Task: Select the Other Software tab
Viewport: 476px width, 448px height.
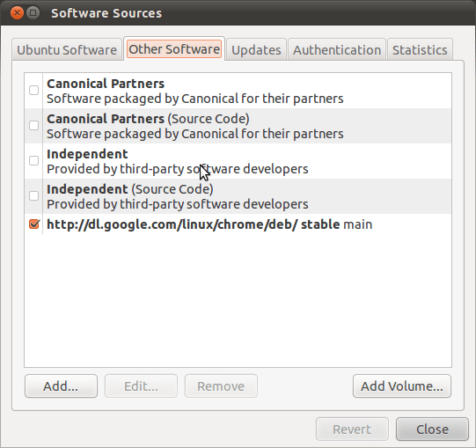Action: click(174, 49)
